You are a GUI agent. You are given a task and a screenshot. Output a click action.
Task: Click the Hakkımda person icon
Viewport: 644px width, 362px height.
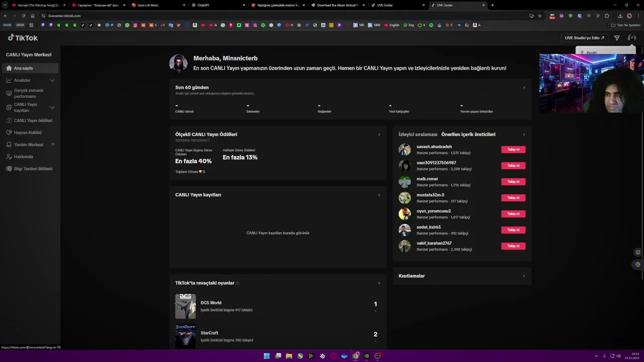9,156
